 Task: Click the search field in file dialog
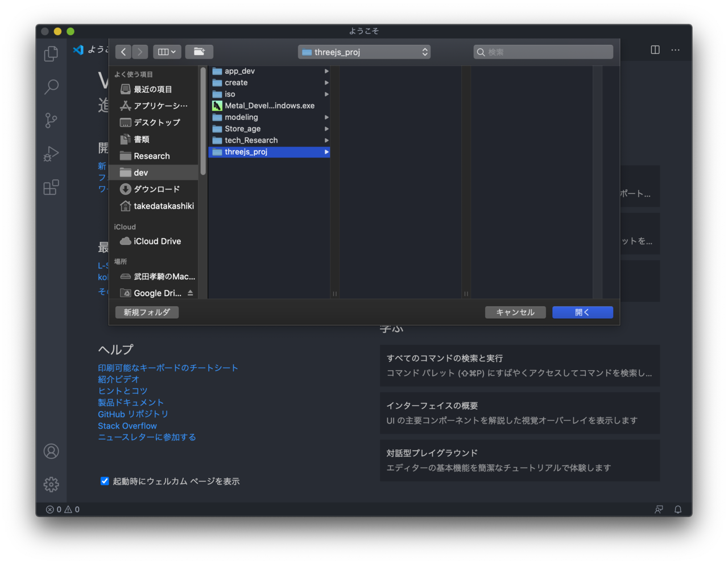[543, 52]
